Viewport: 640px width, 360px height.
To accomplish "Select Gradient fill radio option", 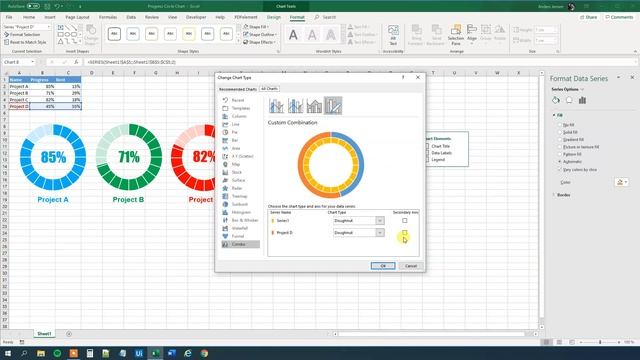I will [560, 140].
